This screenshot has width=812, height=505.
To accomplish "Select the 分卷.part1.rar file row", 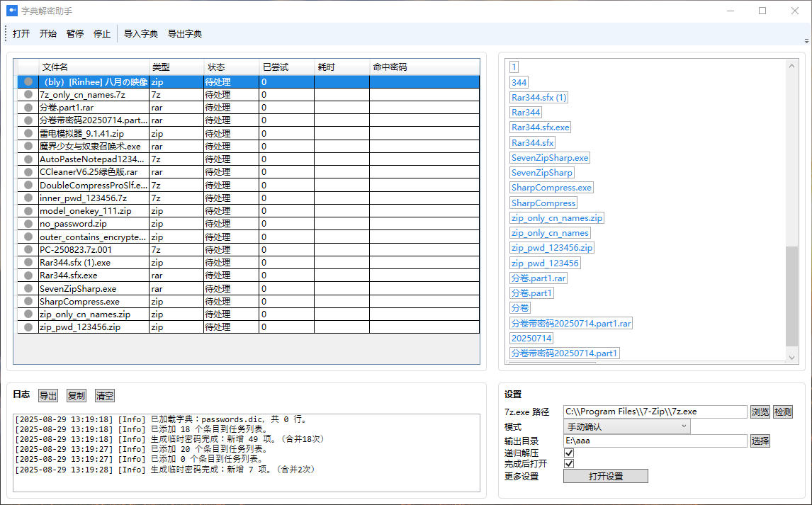I will point(249,108).
